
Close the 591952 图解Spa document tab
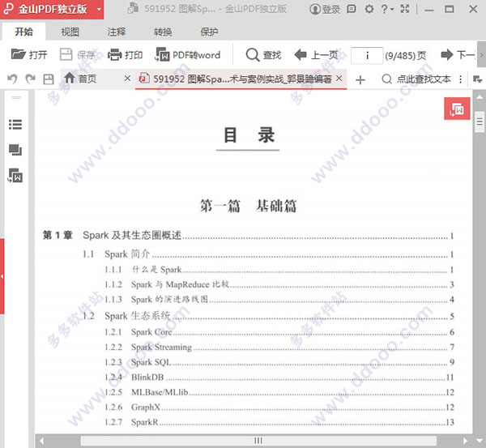pyautogui.click(x=339, y=79)
